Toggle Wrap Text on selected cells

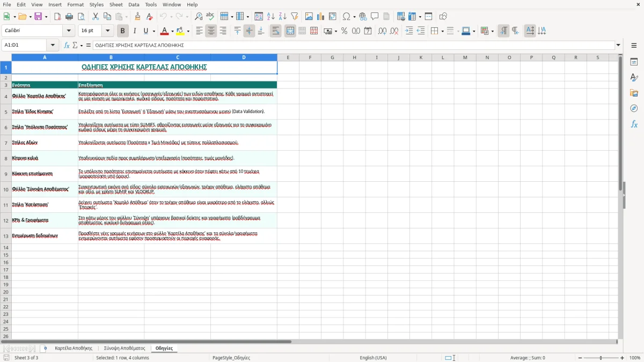click(x=276, y=31)
